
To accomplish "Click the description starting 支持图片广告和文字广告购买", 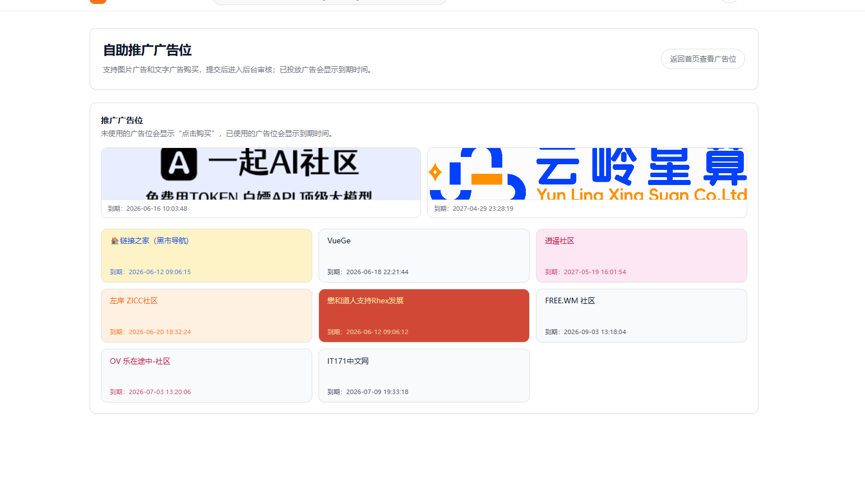I will [x=238, y=70].
